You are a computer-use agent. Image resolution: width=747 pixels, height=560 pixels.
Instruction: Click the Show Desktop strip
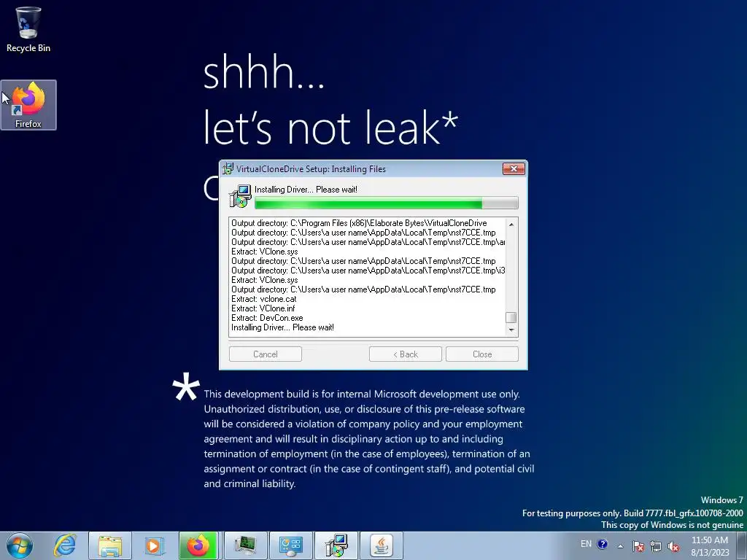pos(742,545)
